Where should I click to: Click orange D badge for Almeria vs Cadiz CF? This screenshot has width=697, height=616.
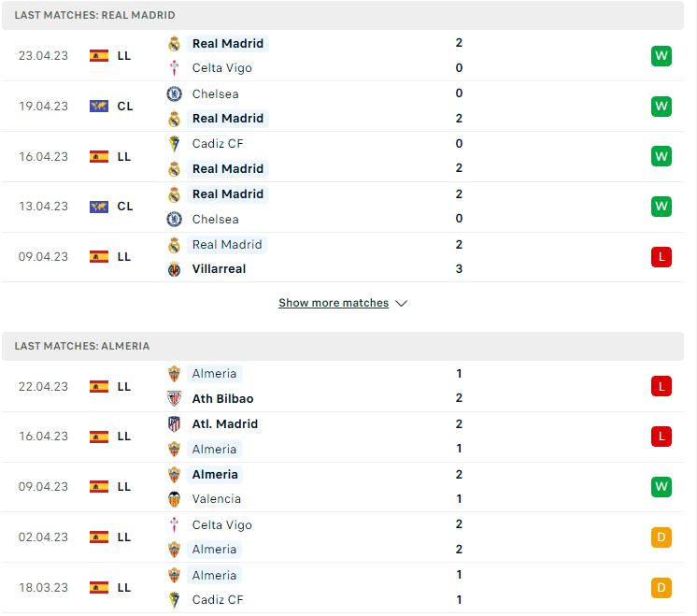click(661, 588)
